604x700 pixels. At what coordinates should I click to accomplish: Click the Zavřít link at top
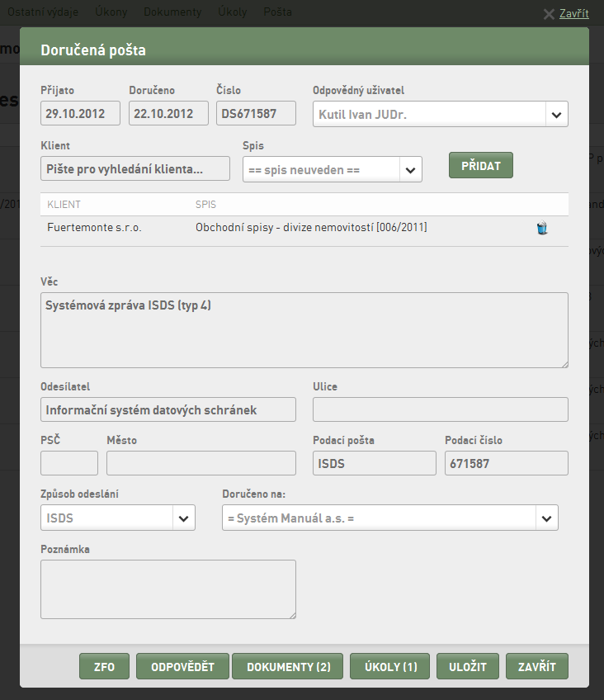(574, 14)
